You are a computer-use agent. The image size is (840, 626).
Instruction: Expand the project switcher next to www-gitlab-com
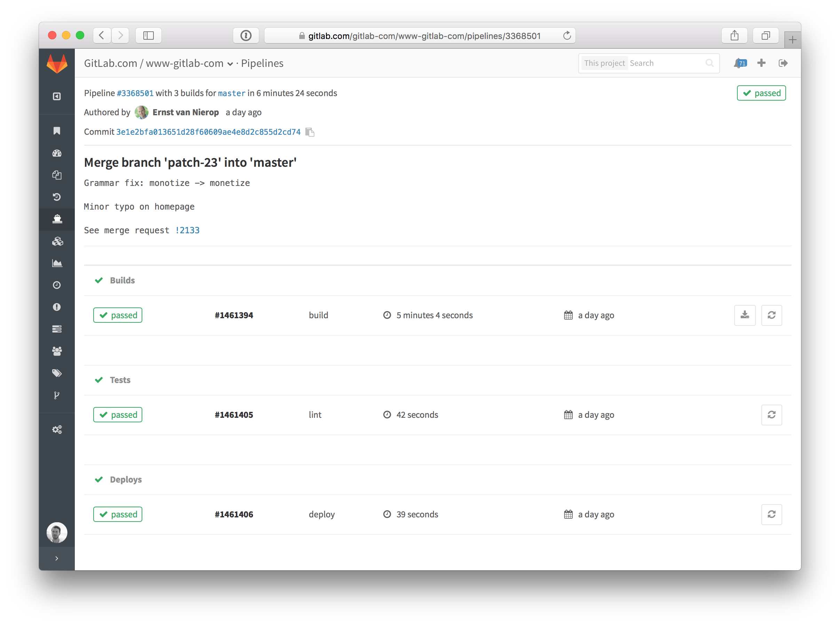pos(230,64)
